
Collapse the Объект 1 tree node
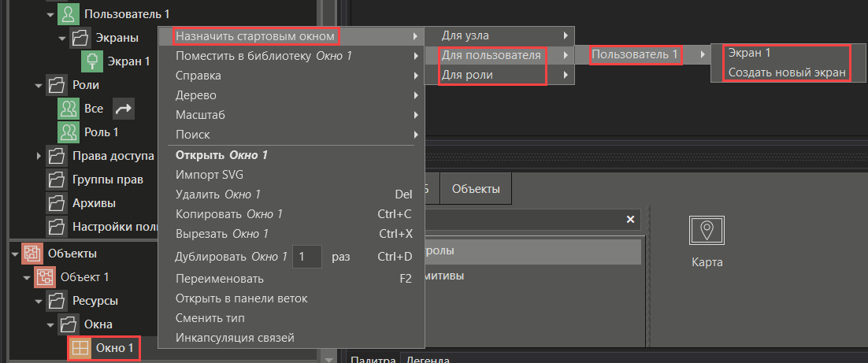[26, 277]
